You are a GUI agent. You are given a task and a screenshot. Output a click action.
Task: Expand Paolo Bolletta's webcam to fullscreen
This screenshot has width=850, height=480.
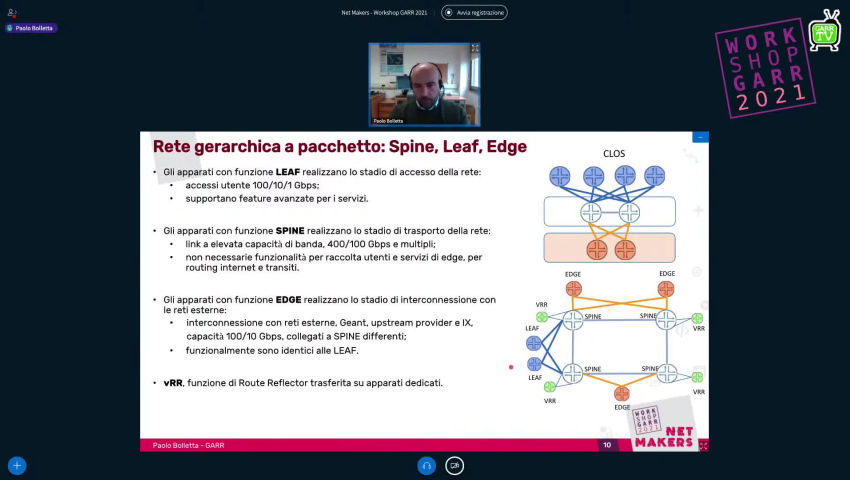click(x=475, y=48)
